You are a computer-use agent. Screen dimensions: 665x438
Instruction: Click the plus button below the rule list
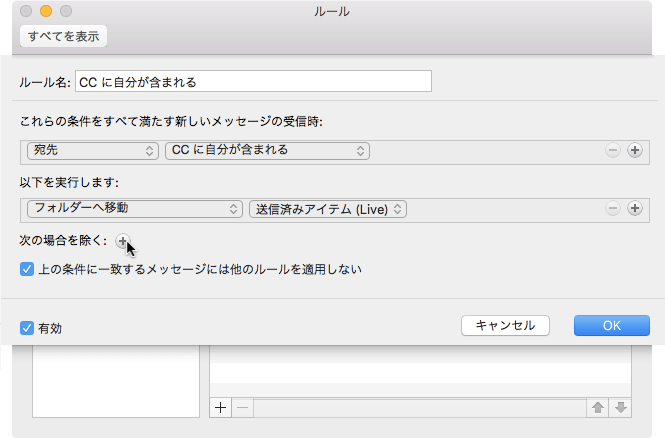tap(222, 407)
